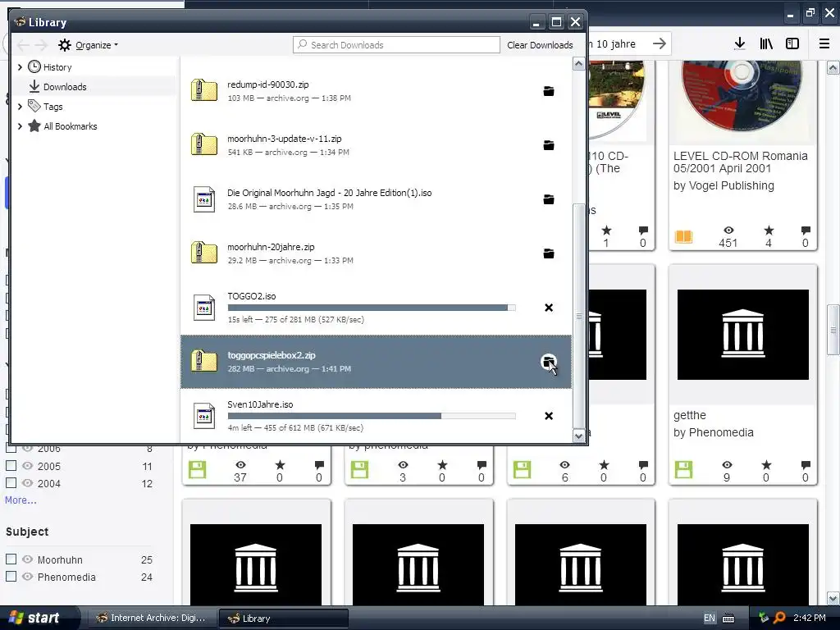Viewport: 840px width, 630px height.
Task: Open the browser hamburger menu
Action: [824, 44]
